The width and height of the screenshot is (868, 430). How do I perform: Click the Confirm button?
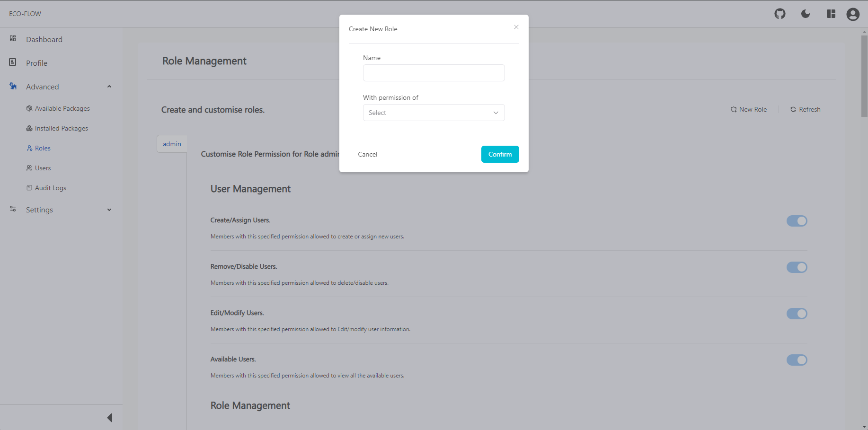[x=500, y=154]
